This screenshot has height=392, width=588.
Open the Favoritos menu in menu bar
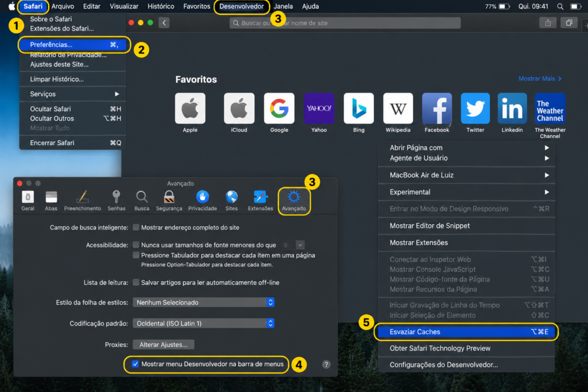click(x=196, y=6)
